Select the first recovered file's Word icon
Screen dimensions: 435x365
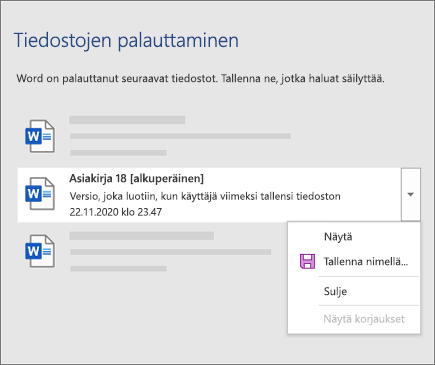coord(40,136)
